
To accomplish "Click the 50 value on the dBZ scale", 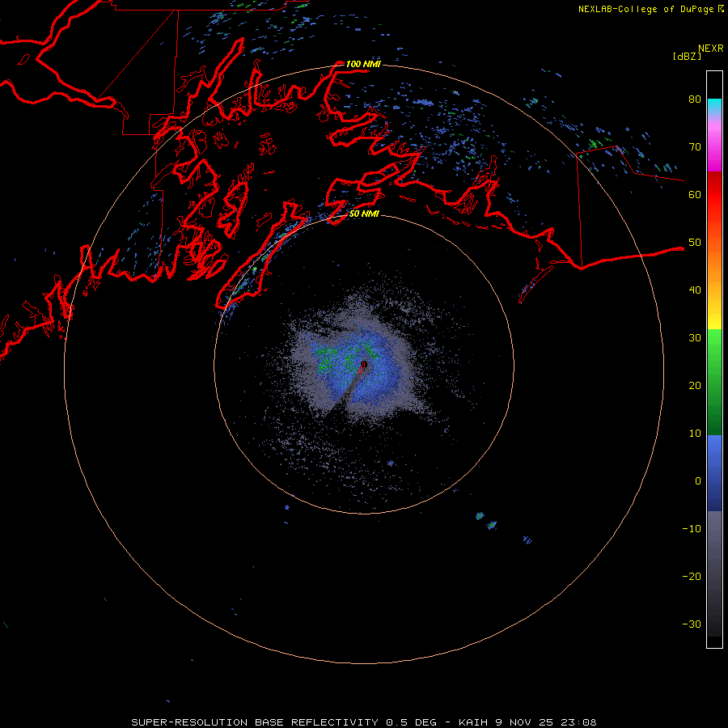I will (x=695, y=243).
